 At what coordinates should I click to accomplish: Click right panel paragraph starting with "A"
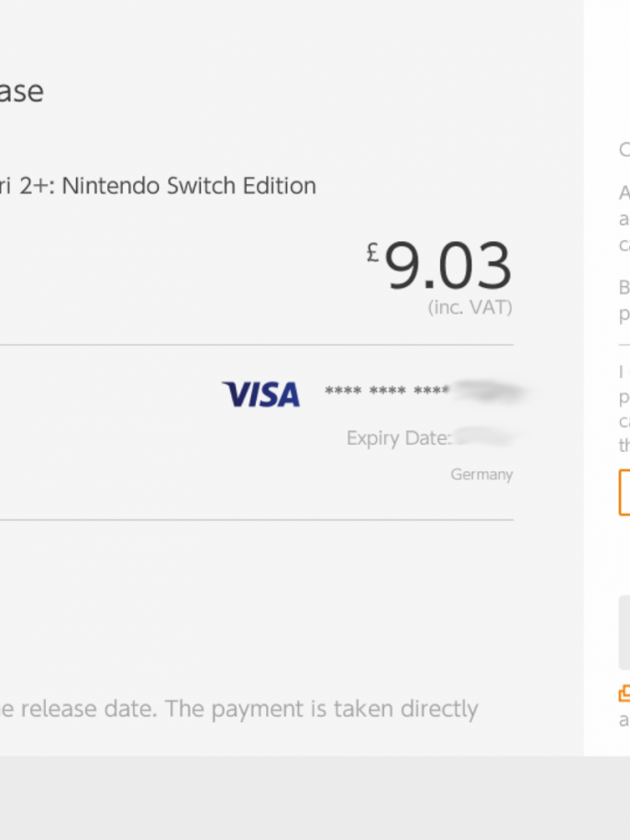(x=624, y=219)
